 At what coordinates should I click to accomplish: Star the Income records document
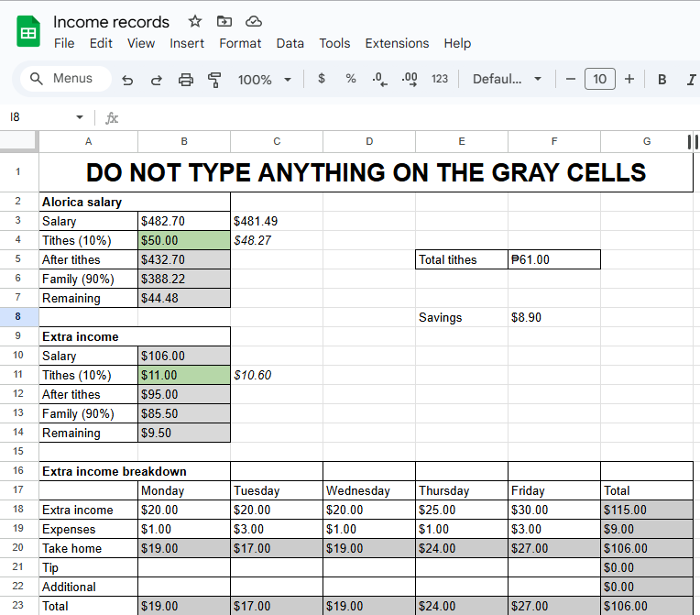[195, 21]
